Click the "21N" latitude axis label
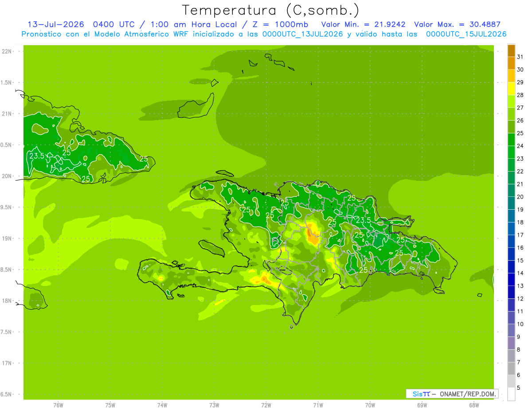The height and width of the screenshot is (411, 532). coord(7,114)
